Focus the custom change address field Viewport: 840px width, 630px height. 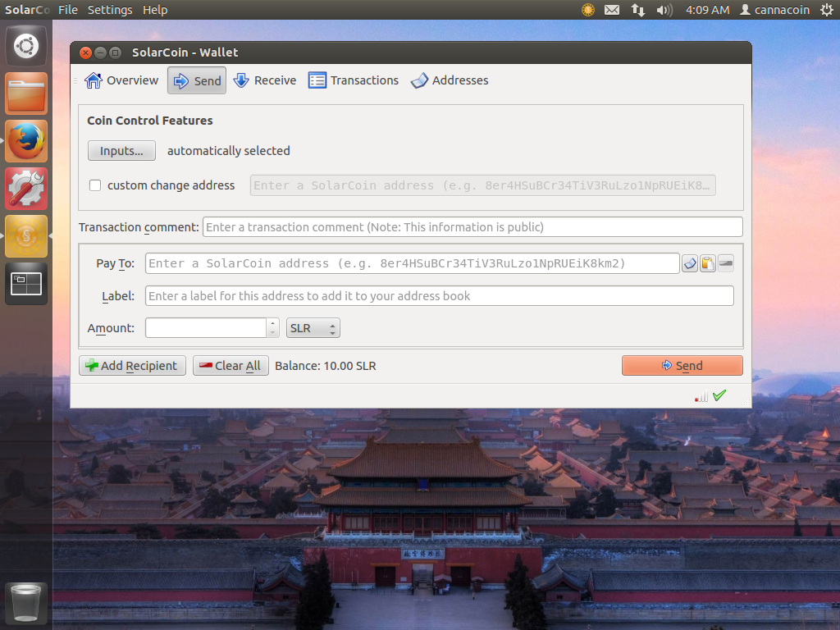tap(482, 185)
